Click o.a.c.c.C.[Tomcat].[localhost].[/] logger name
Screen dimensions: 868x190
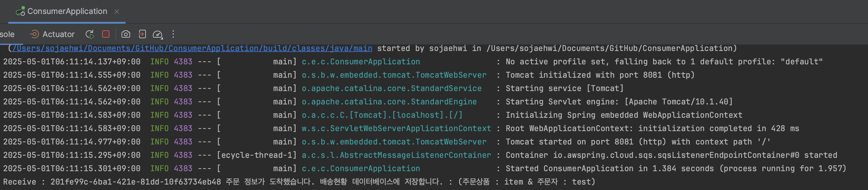(x=382, y=115)
